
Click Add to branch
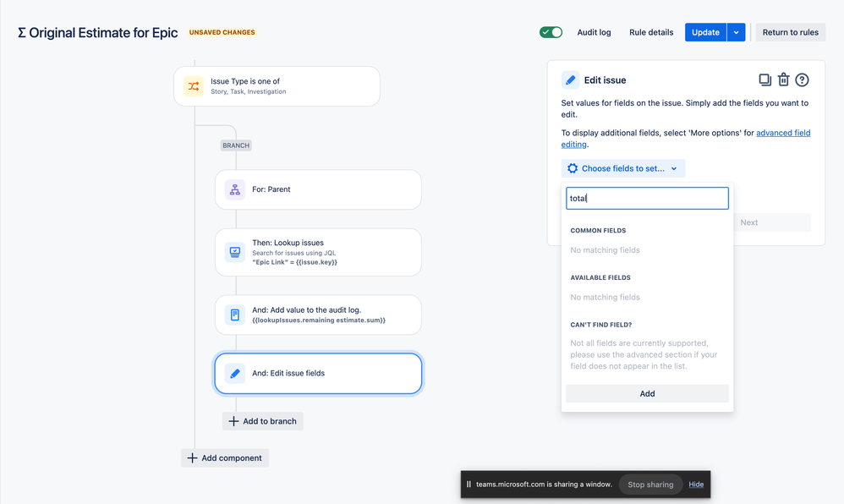pos(263,421)
